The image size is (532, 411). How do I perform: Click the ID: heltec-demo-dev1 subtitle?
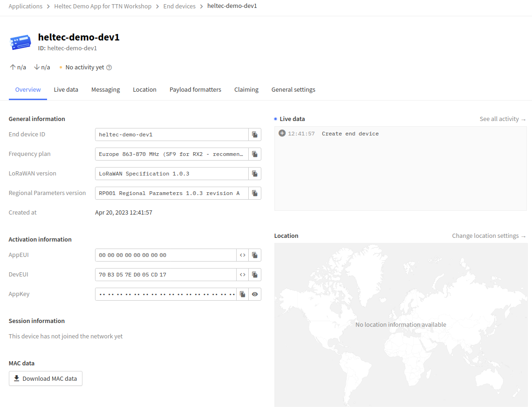tap(68, 48)
